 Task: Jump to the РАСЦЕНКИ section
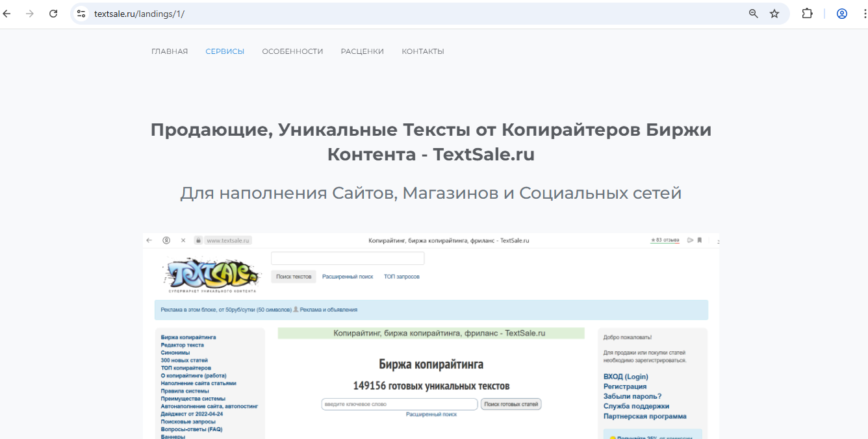click(x=362, y=51)
